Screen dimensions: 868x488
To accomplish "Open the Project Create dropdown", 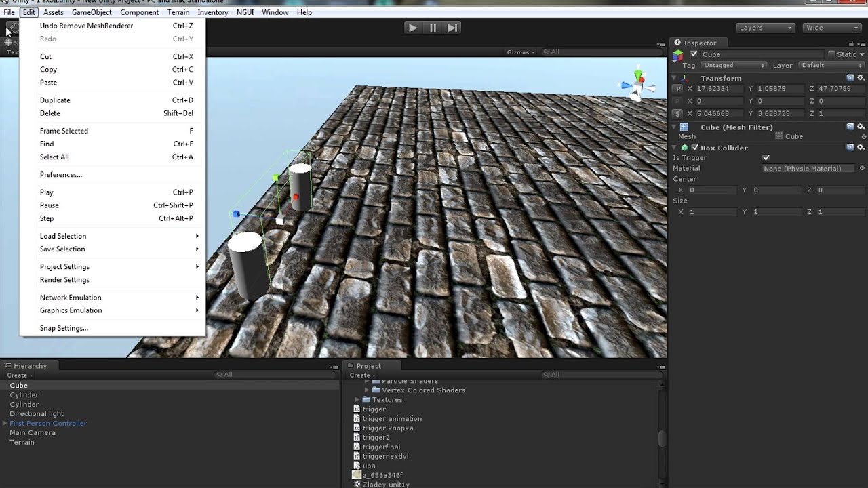I will 362,375.
